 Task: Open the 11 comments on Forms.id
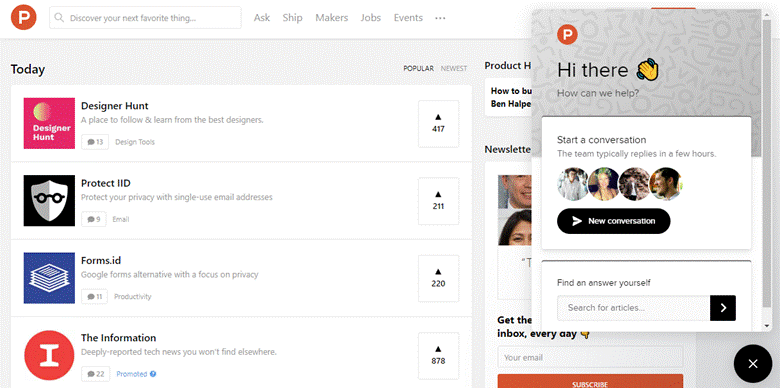click(95, 296)
